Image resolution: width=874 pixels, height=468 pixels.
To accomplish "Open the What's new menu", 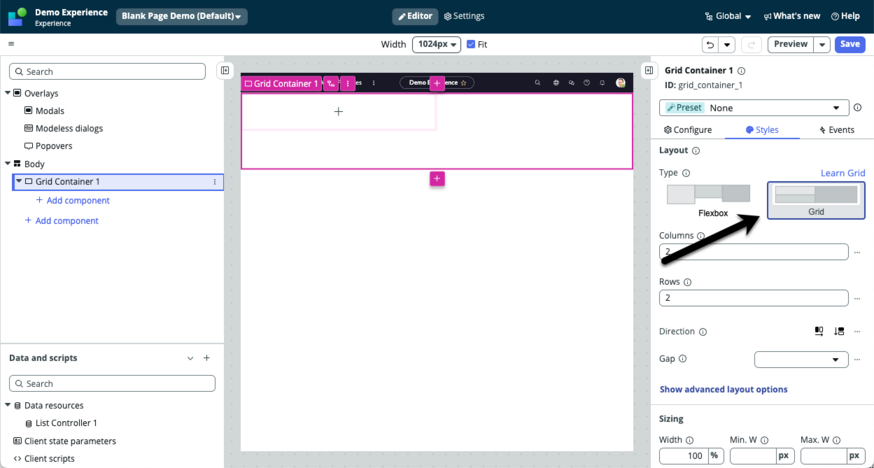I will point(792,17).
